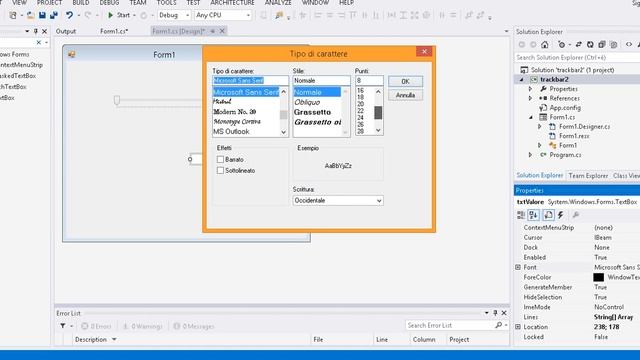Open the BUILD menu
The width and height of the screenshot is (640, 360).
(81, 3)
